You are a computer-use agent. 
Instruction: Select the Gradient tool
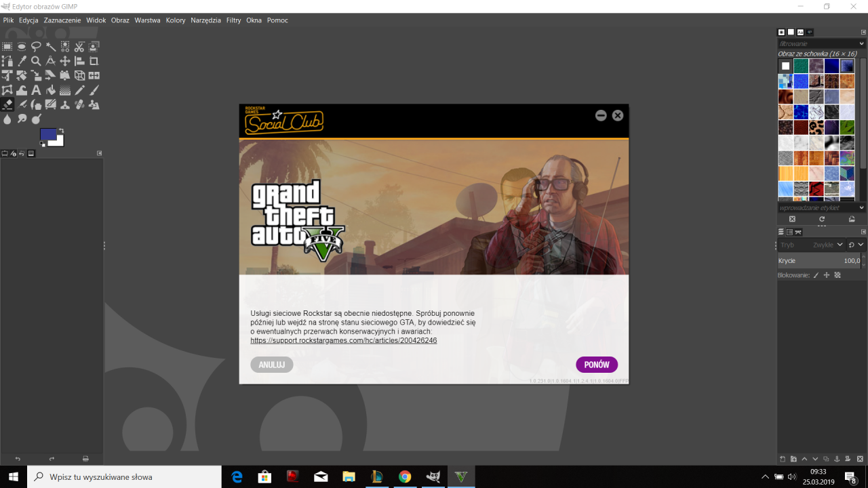65,89
